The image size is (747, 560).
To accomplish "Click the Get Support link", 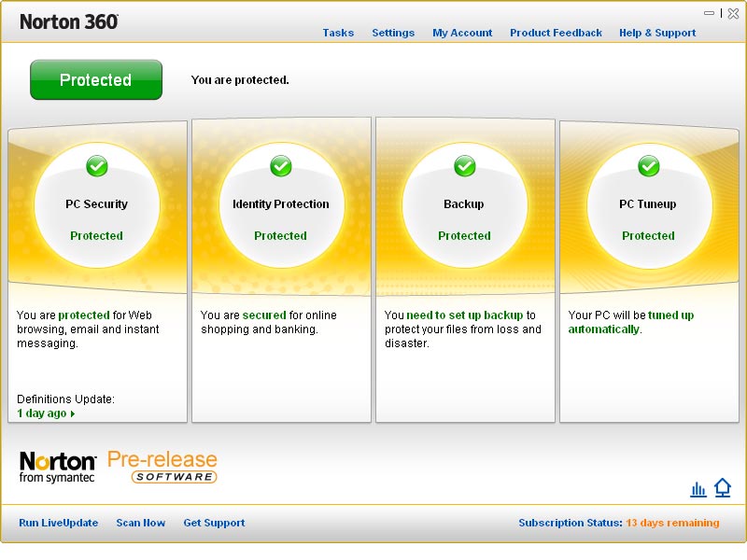I will coord(214,523).
